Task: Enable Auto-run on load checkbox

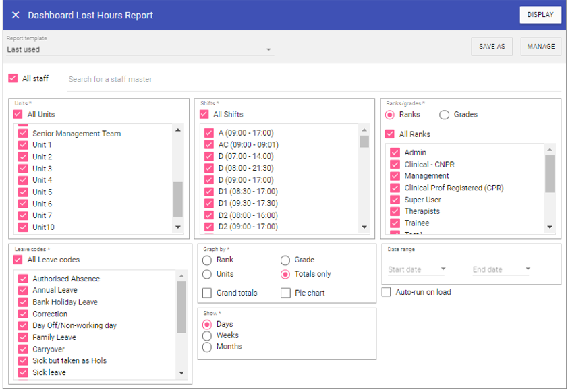Action: (387, 292)
